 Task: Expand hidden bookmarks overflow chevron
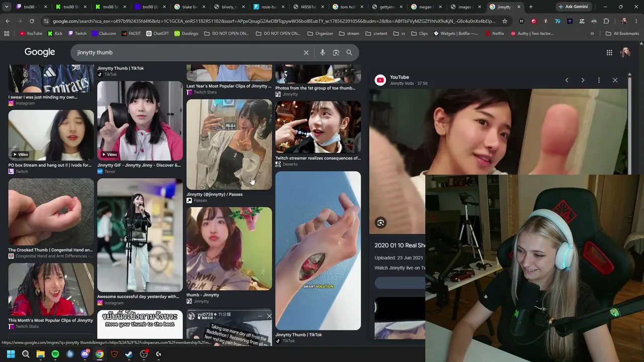point(592,34)
